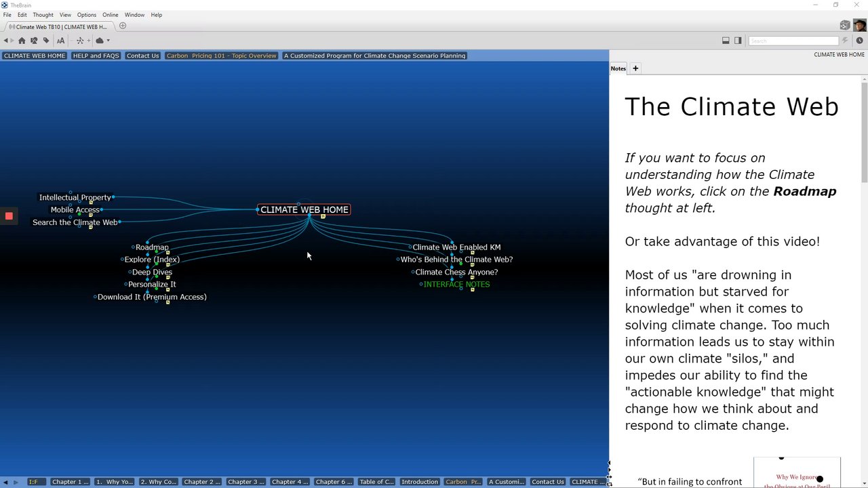Open the Explore (Index) thought

pos(152,260)
